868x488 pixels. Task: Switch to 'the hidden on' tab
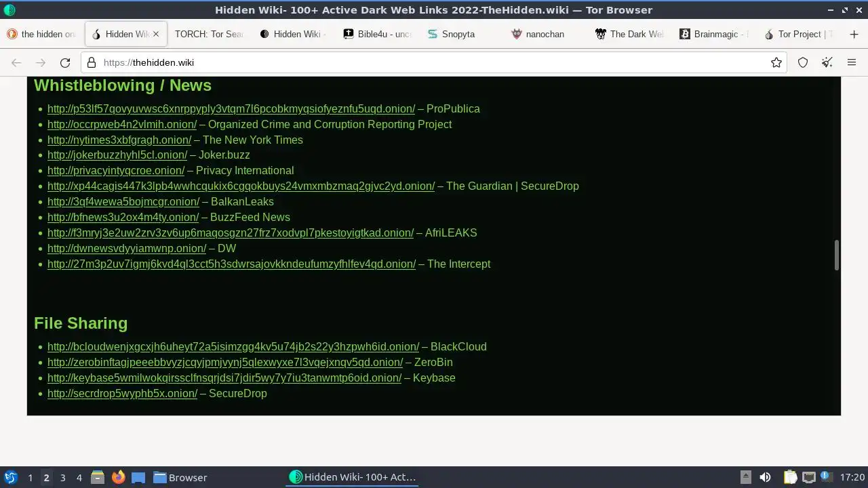42,34
